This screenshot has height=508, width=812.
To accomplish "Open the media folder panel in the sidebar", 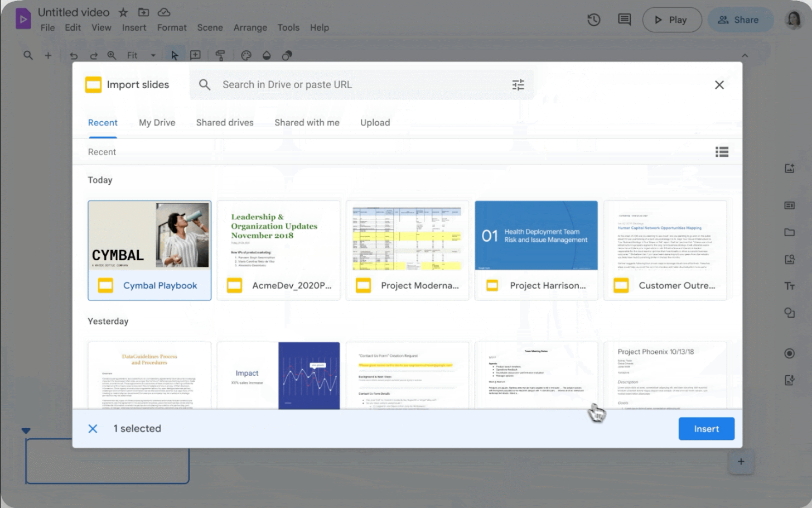I will 790,232.
